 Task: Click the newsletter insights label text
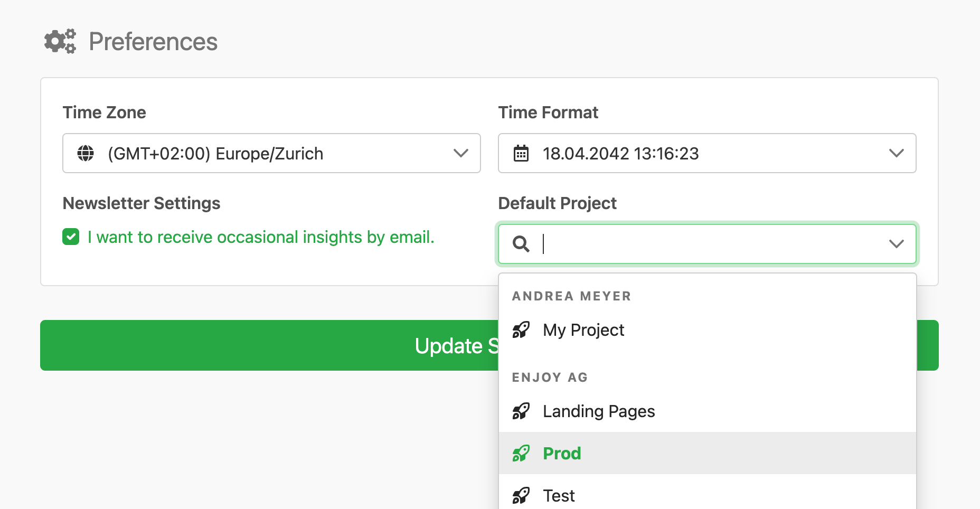[261, 237]
